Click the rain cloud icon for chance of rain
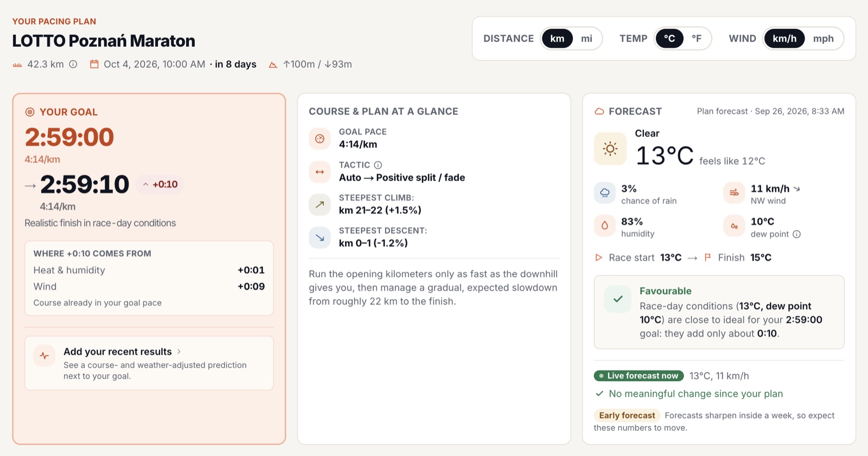This screenshot has height=456, width=868. (x=604, y=193)
